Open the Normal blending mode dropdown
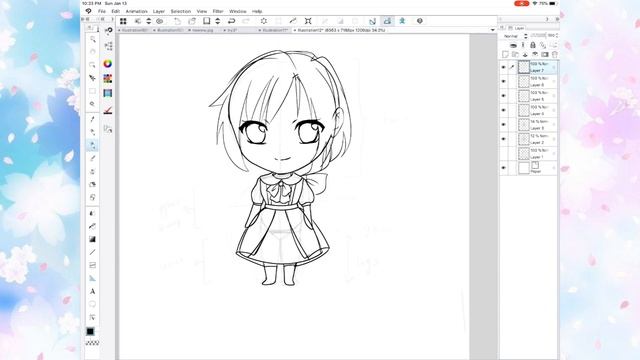The height and width of the screenshot is (360, 640). (513, 36)
